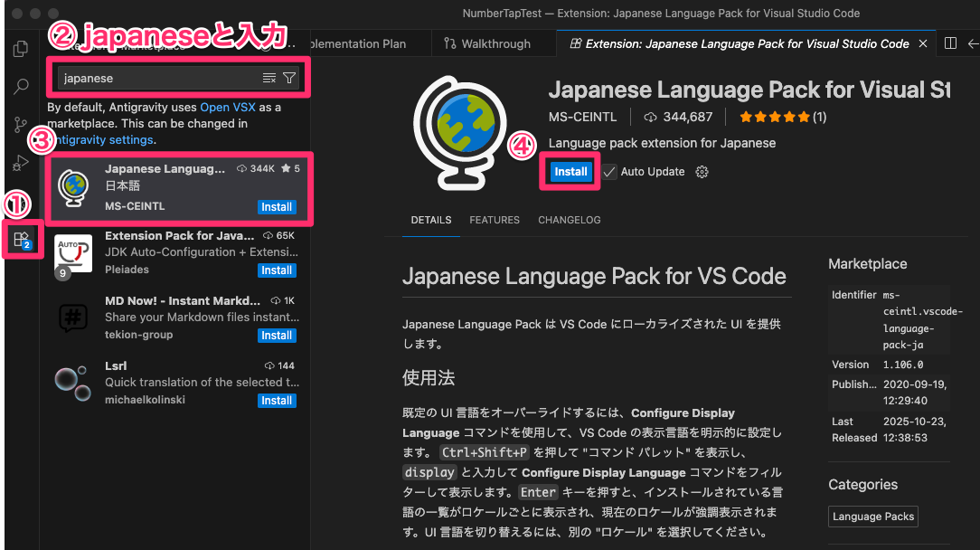The width and height of the screenshot is (980, 550).
Task: Install extension from details page
Action: pyautogui.click(x=570, y=172)
